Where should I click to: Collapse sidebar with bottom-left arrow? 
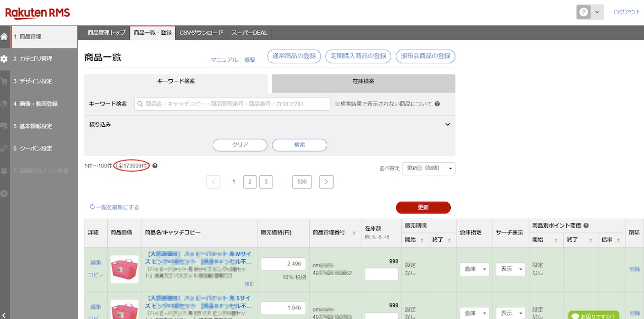tap(4, 315)
